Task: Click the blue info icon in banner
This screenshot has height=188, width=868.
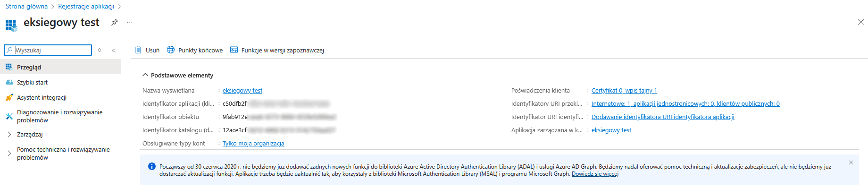Action: [152, 166]
